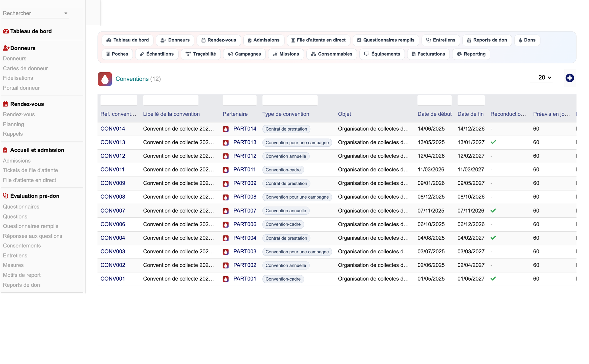Open the Traçabilité tab

[x=201, y=54]
